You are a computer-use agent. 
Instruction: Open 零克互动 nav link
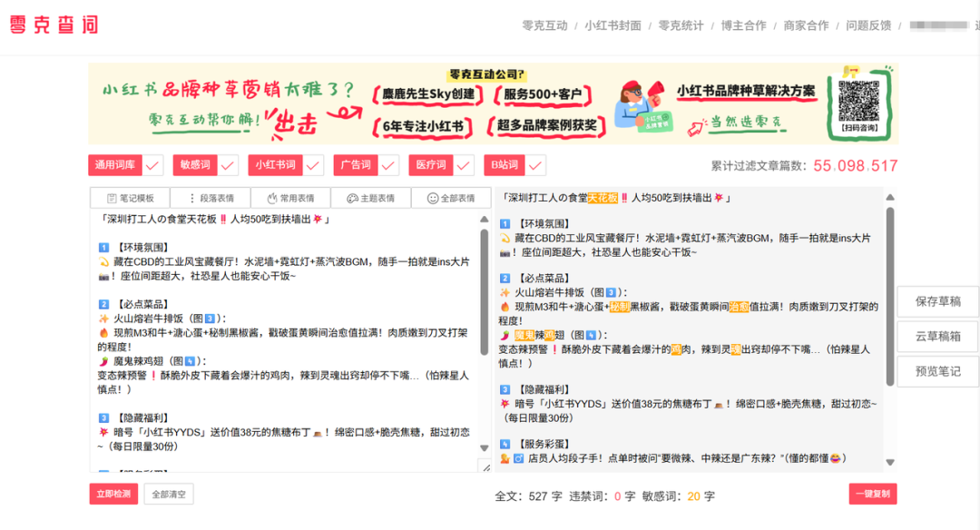544,25
